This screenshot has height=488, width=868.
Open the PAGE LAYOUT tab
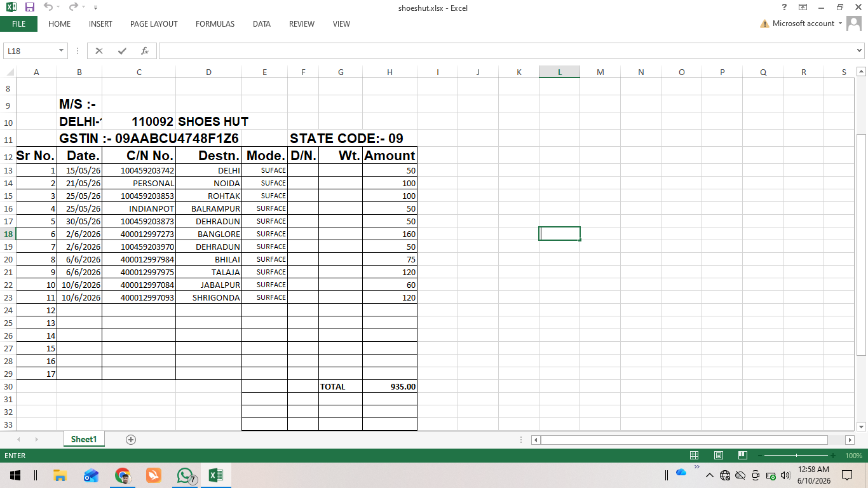click(154, 24)
